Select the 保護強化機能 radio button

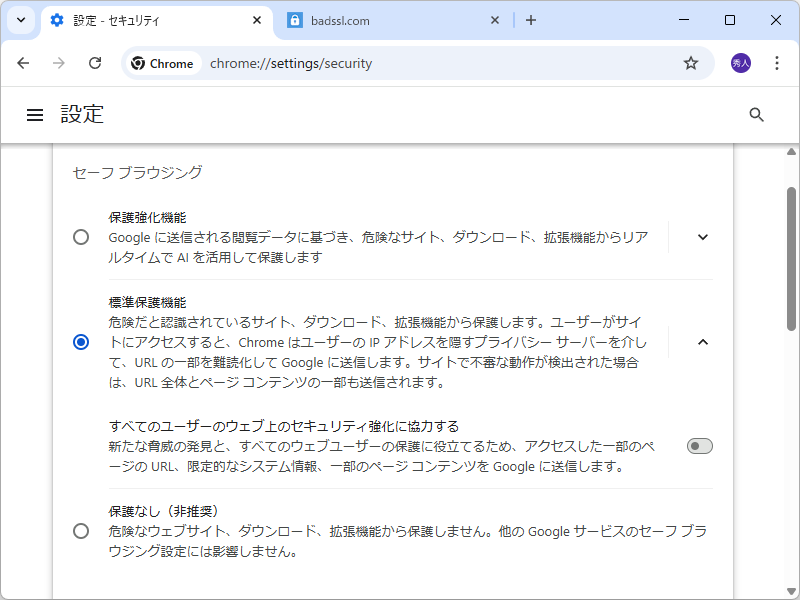tap(81, 237)
